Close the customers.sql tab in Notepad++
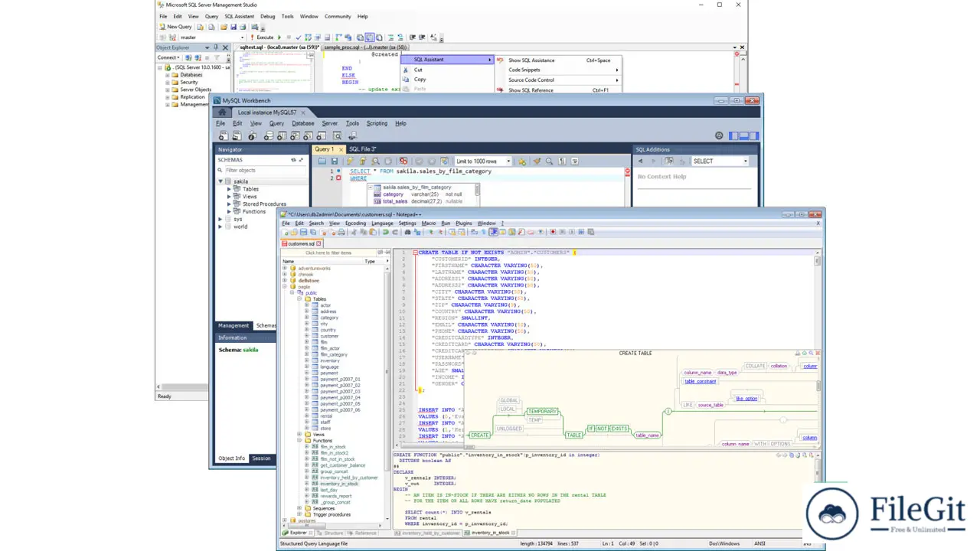The height and width of the screenshot is (551, 980). (318, 243)
